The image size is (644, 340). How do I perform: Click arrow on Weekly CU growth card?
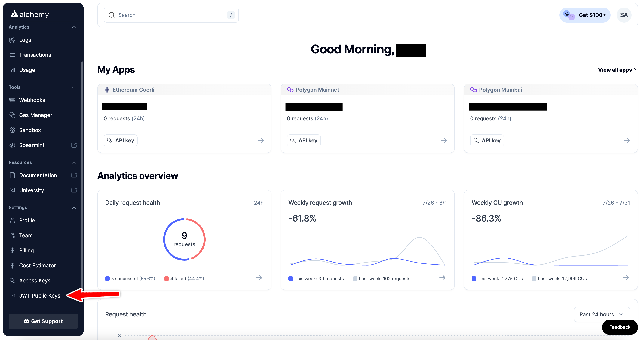[625, 278]
